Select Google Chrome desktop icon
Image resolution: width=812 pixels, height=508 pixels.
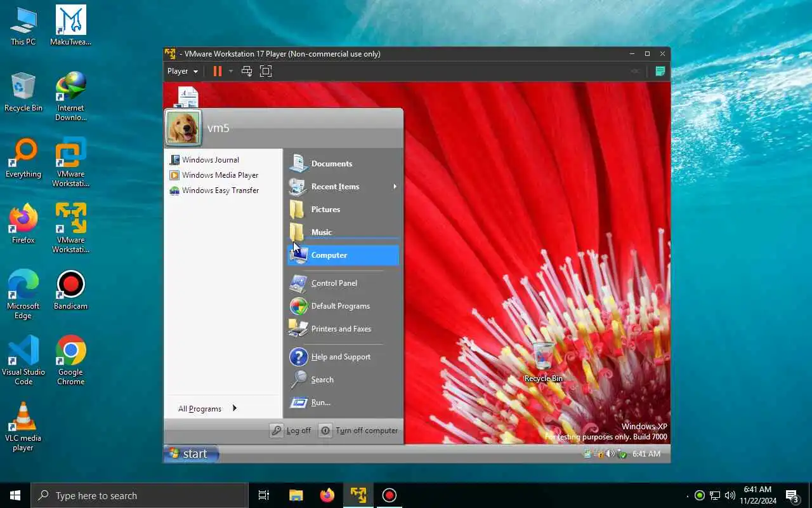pyautogui.click(x=71, y=361)
